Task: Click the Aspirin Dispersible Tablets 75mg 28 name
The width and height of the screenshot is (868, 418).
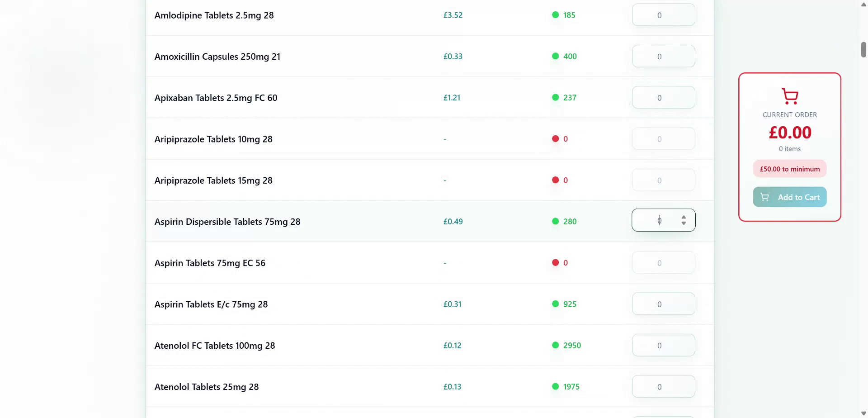Action: (x=227, y=222)
